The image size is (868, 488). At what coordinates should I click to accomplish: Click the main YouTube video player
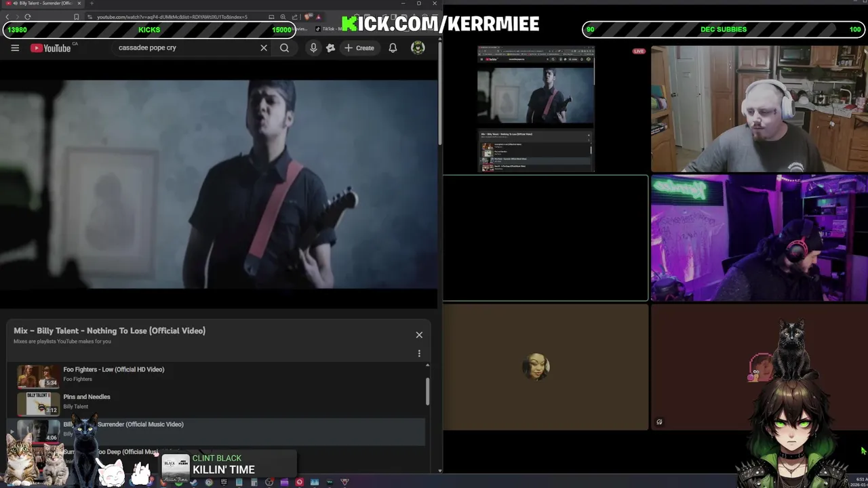pos(218,184)
